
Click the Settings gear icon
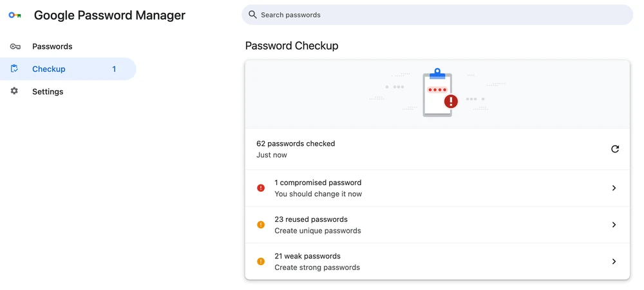point(15,91)
